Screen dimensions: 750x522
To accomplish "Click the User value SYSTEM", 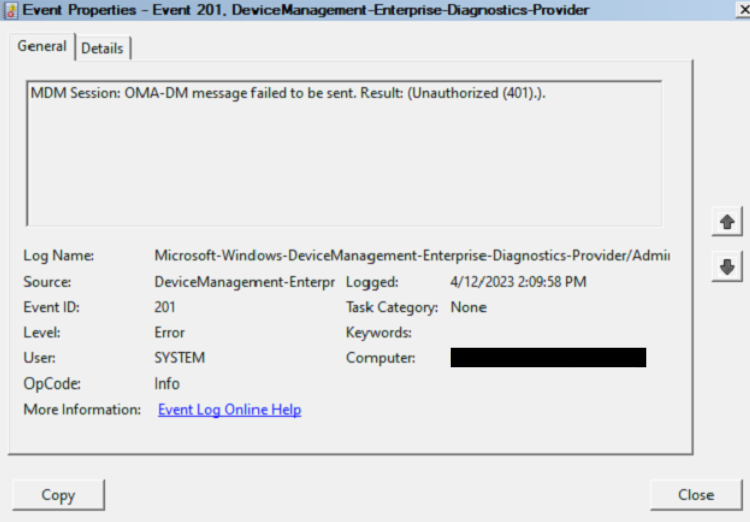I will [x=180, y=357].
